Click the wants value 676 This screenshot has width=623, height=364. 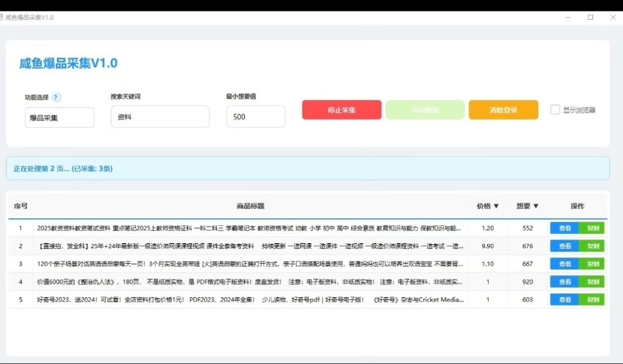pyautogui.click(x=528, y=246)
